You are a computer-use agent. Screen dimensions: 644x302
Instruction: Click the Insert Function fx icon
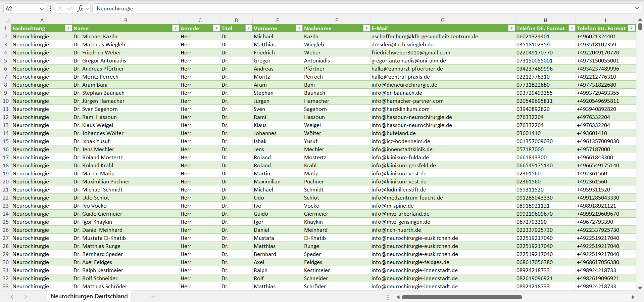(80, 8)
